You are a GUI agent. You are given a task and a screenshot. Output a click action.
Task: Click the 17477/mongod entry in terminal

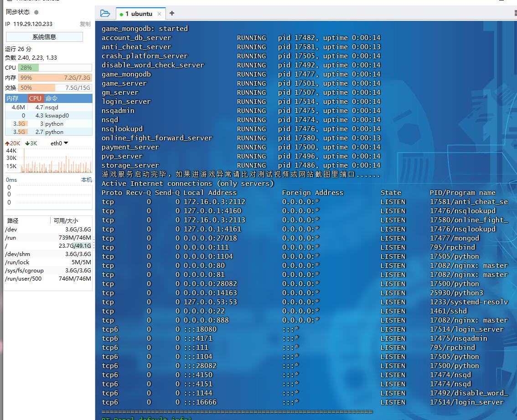tap(455, 238)
